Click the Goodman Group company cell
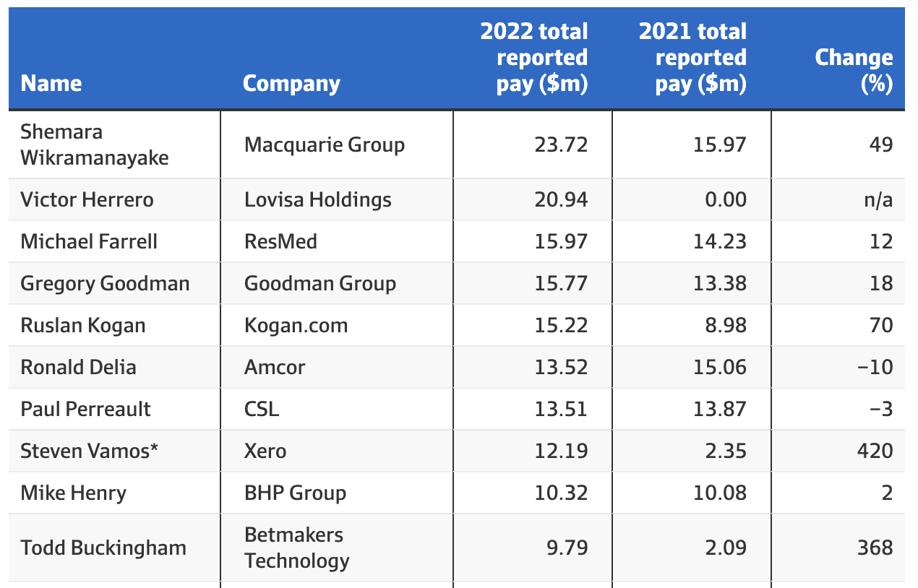 pos(320,283)
